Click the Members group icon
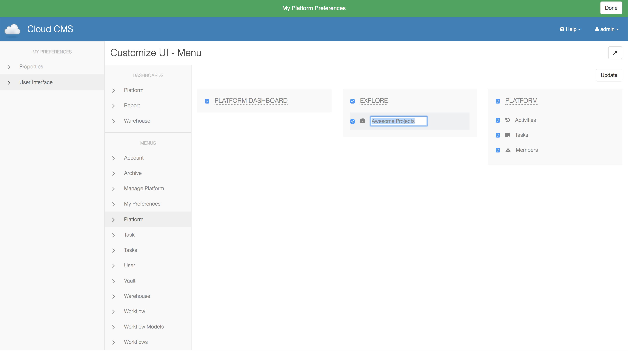 508,150
